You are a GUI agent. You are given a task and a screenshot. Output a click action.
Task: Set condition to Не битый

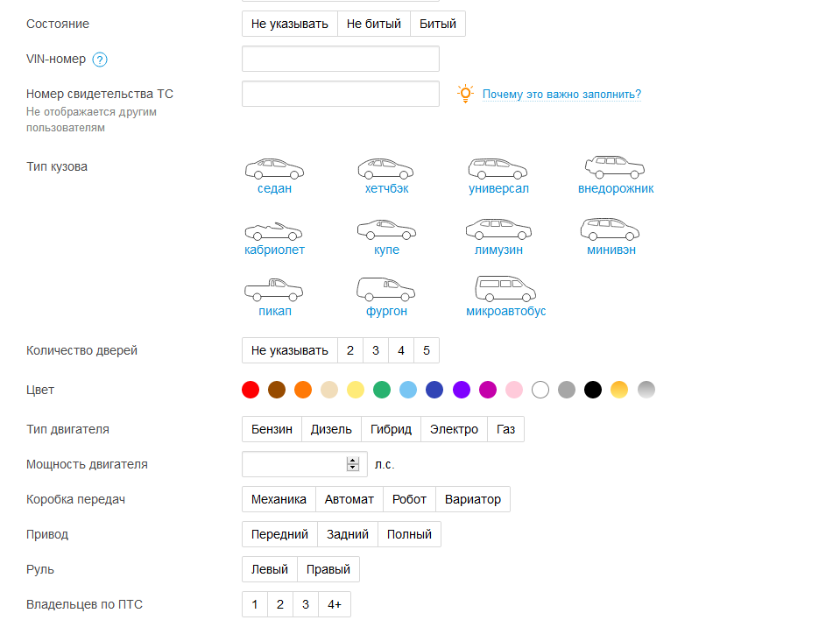(374, 24)
